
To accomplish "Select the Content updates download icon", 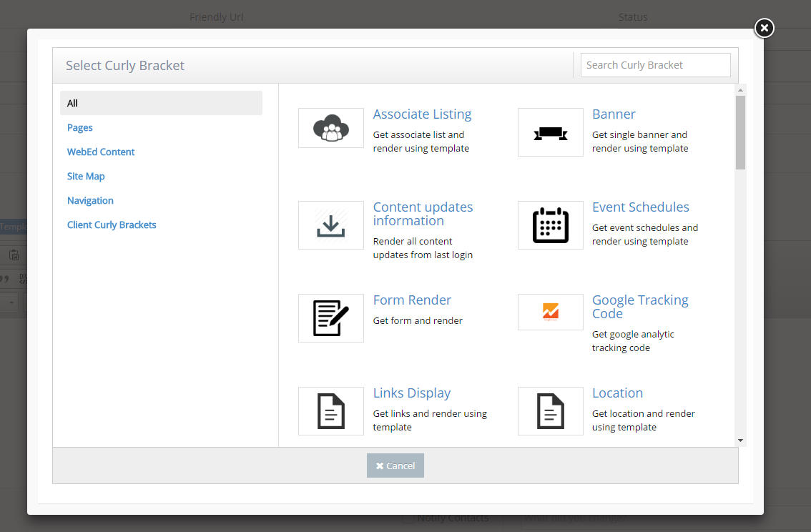I will (x=330, y=225).
